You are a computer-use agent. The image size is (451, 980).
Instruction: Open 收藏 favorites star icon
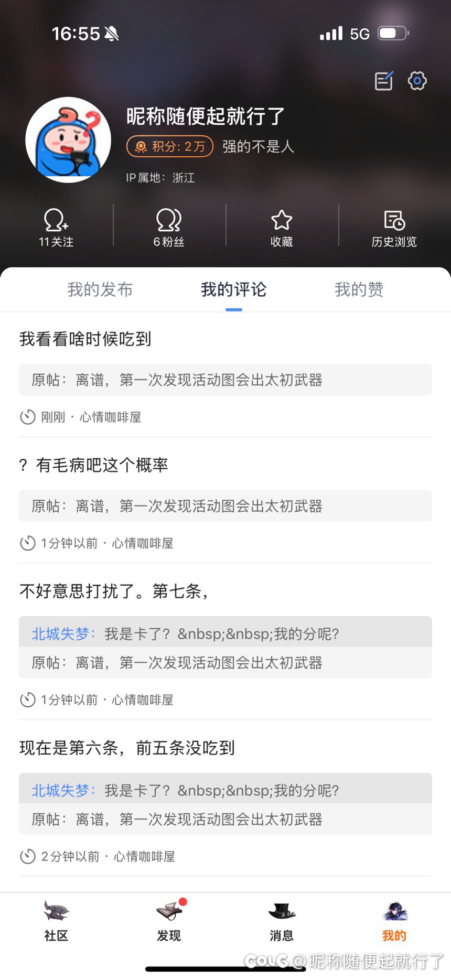(282, 228)
